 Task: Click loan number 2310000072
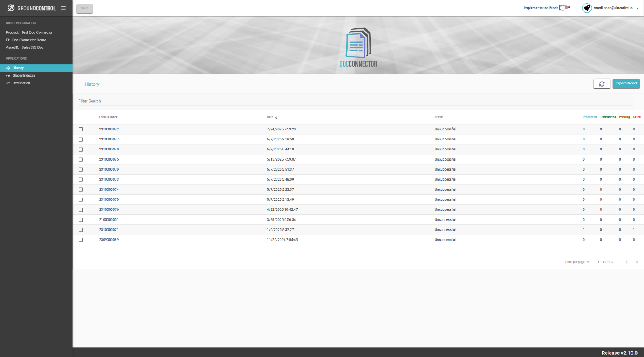pyautogui.click(x=109, y=129)
